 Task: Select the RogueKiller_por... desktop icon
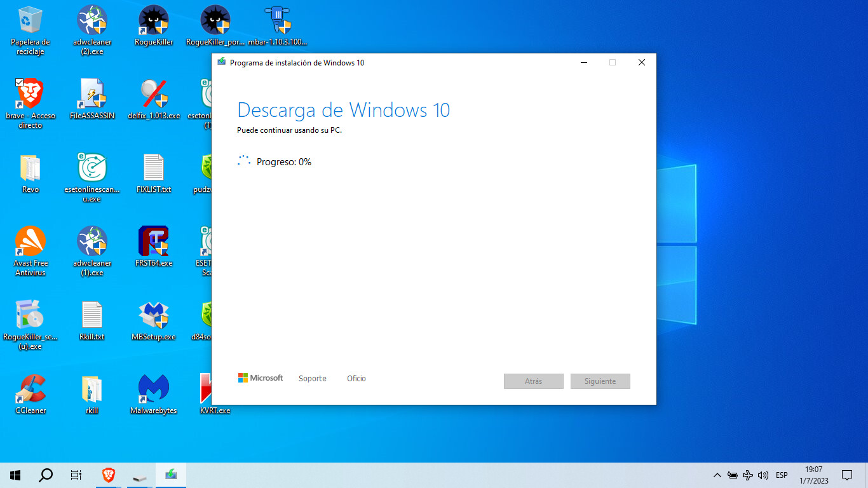(x=215, y=27)
